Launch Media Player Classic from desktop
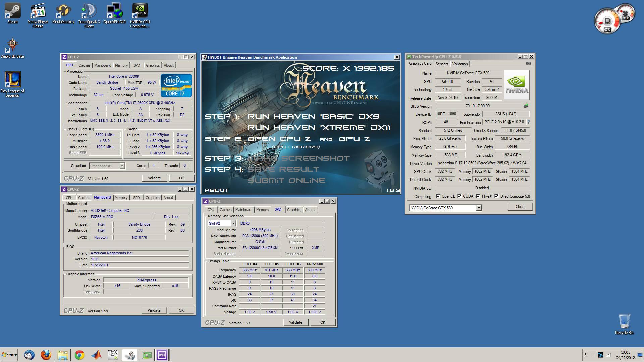Viewport: 644px width, 362px height. coord(38,15)
